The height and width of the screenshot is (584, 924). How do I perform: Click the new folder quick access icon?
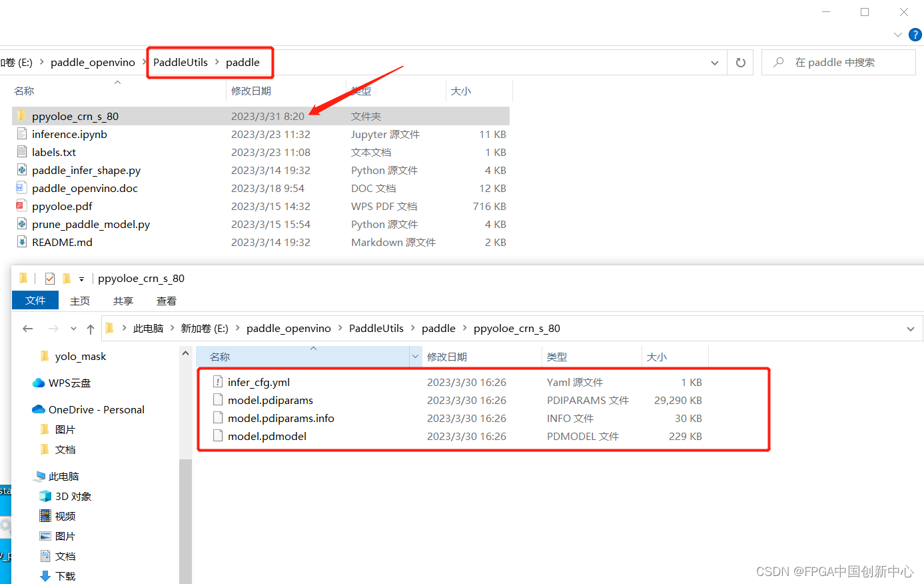(x=66, y=278)
